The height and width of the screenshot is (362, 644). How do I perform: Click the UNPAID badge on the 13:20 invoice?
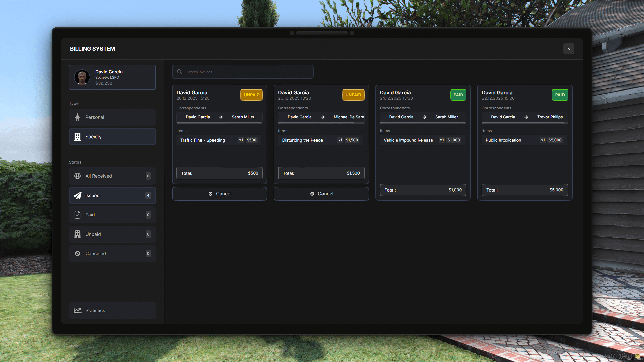point(353,95)
